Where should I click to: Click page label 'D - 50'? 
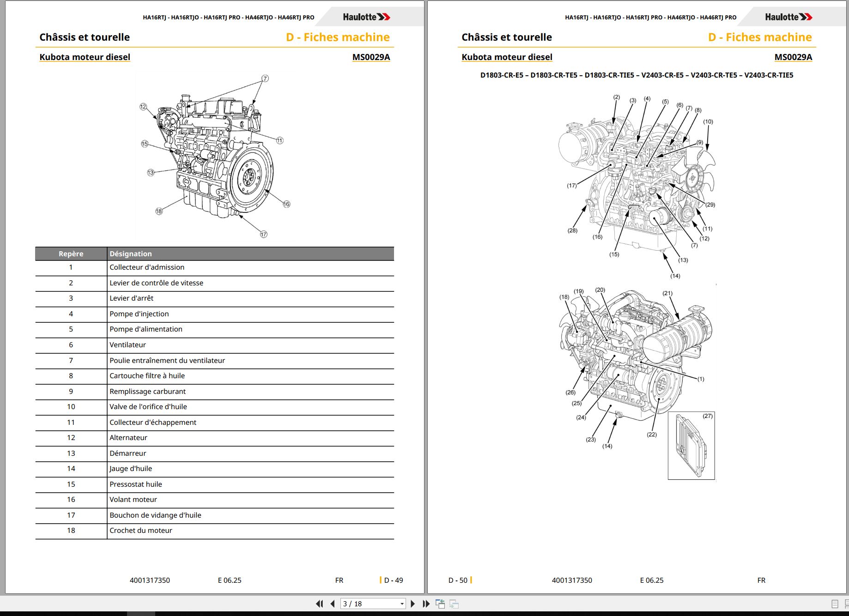(x=458, y=580)
